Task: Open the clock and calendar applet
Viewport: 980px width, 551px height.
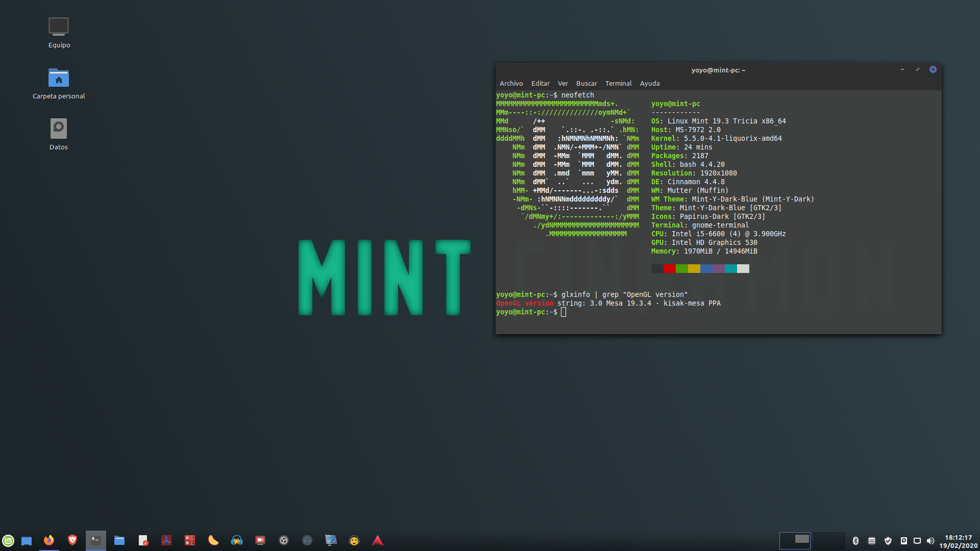Action: coord(958,541)
